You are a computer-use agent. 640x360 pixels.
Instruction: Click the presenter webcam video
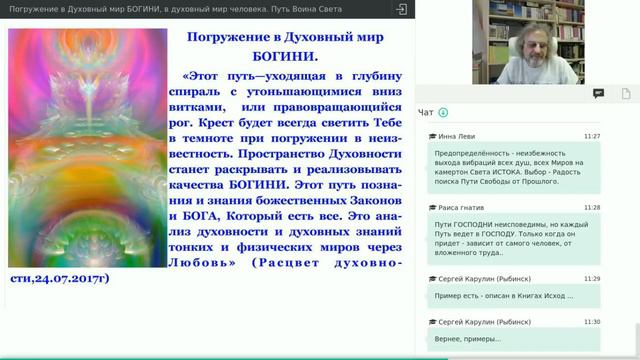(x=528, y=42)
